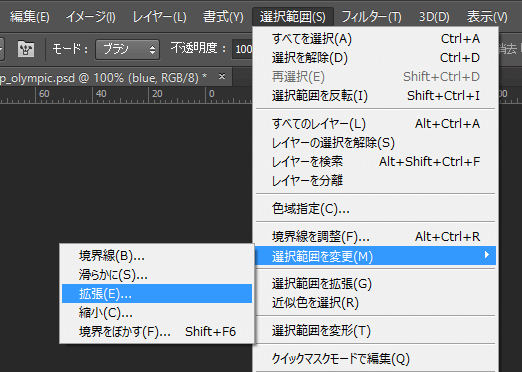Choose 縮小(C)... from the submenu
The height and width of the screenshot is (372, 522).
tap(157, 313)
